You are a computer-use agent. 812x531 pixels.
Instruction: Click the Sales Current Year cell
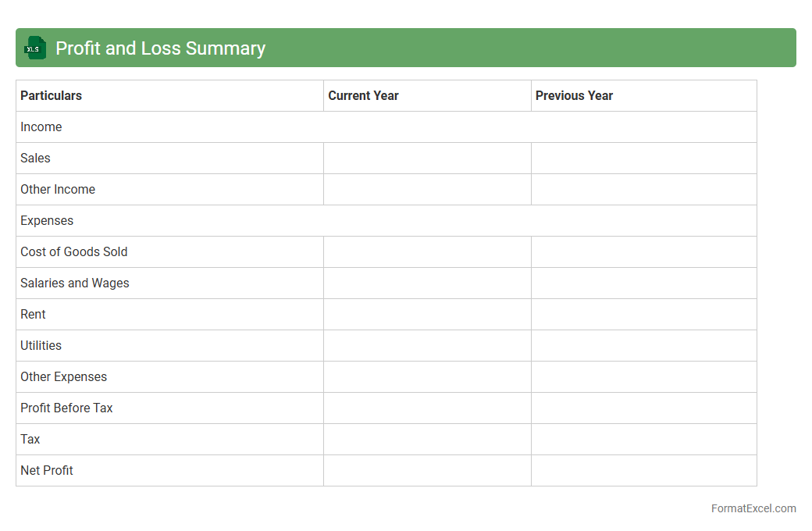tap(427, 158)
